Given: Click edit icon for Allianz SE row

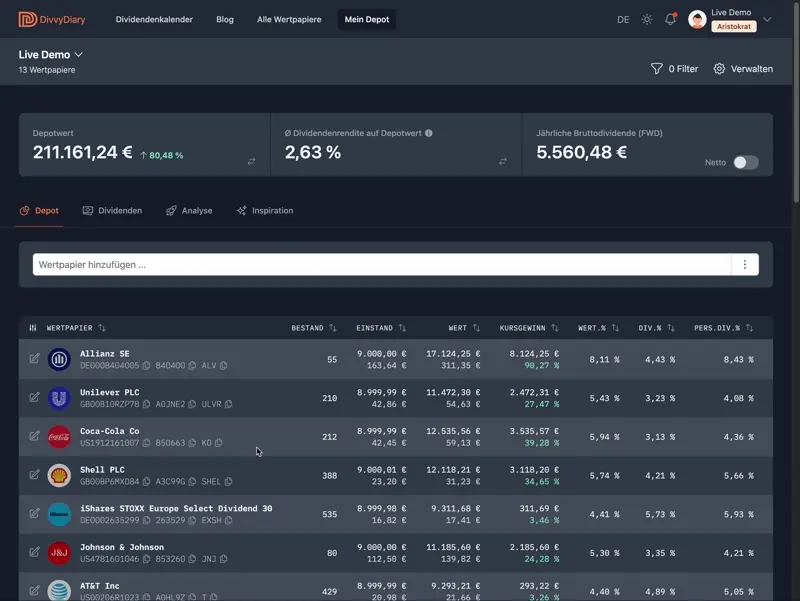Looking at the screenshot, I should click(34, 358).
